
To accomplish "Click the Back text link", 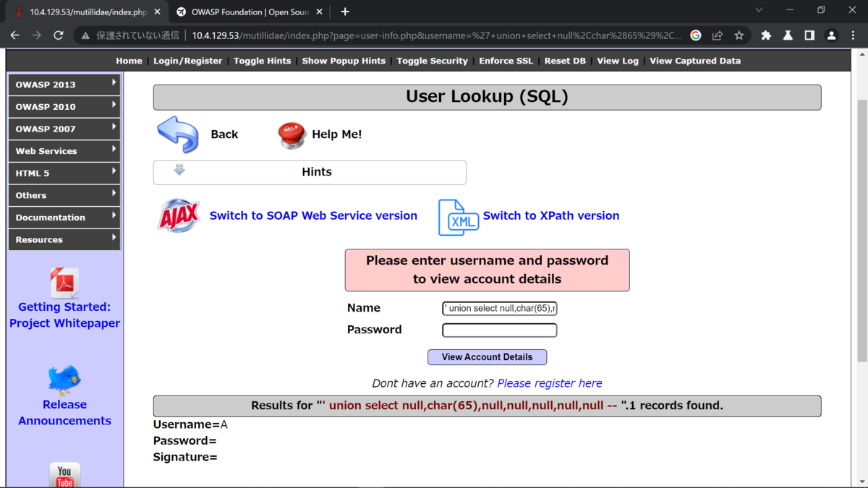I will point(224,134).
